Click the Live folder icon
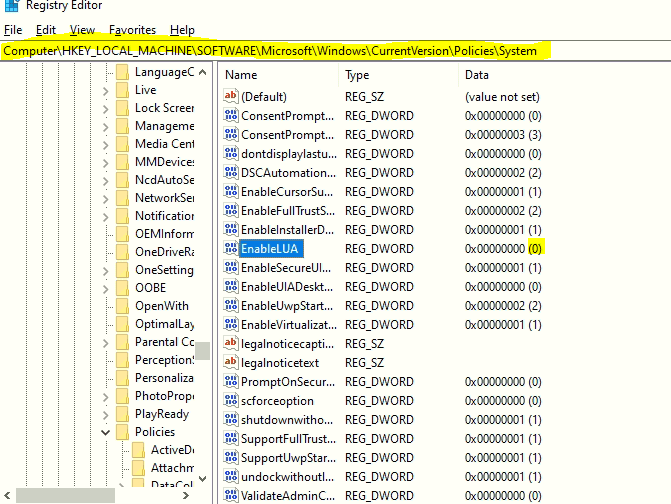Image resolution: width=671 pixels, height=504 pixels. point(122,90)
